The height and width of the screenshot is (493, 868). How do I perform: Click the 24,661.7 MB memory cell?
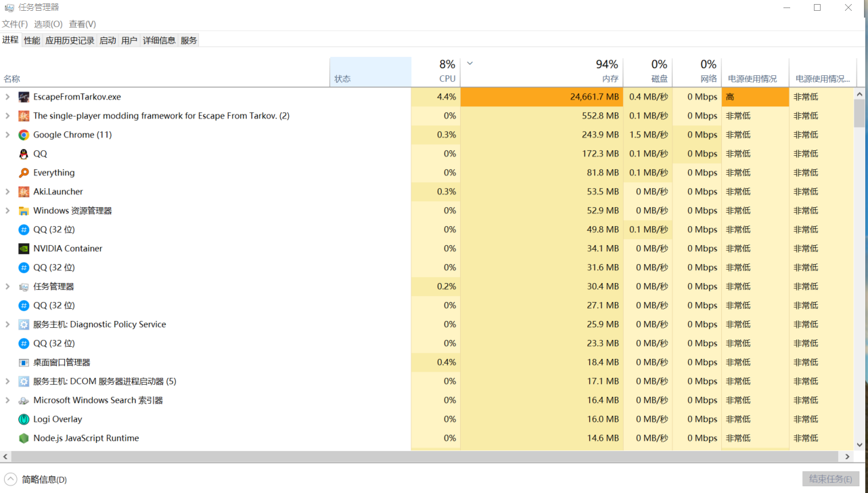[x=542, y=97]
